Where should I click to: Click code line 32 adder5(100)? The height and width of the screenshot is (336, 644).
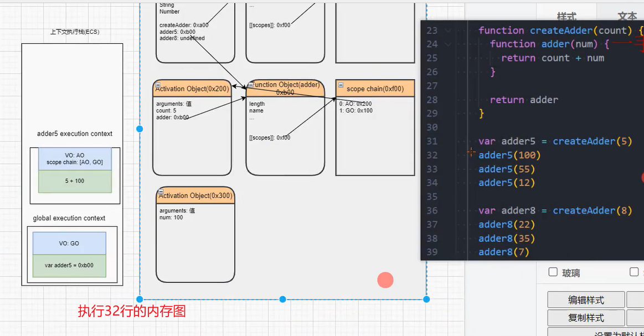[509, 155]
